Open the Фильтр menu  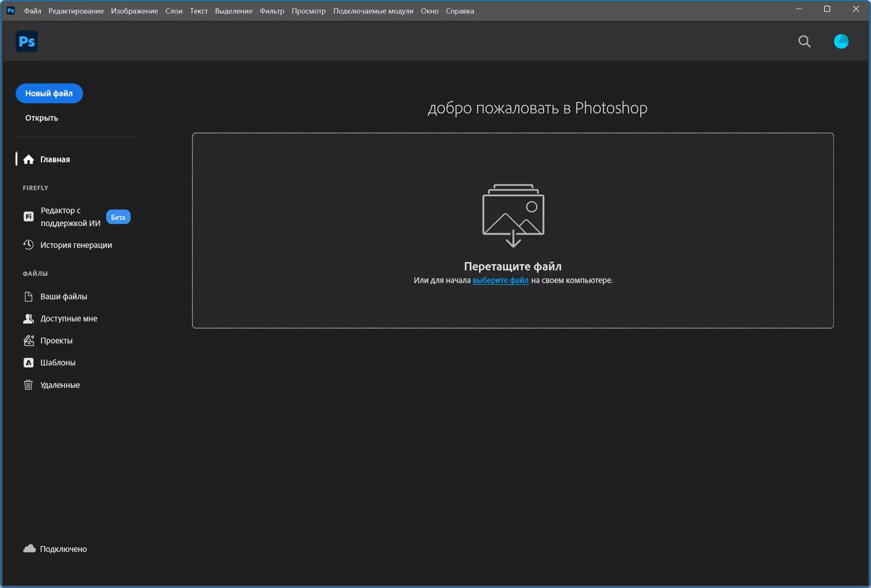272,11
